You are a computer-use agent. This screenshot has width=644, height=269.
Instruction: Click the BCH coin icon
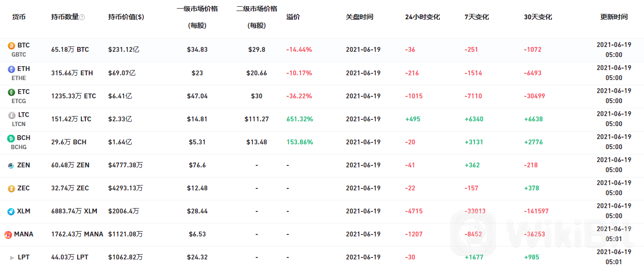11,138
